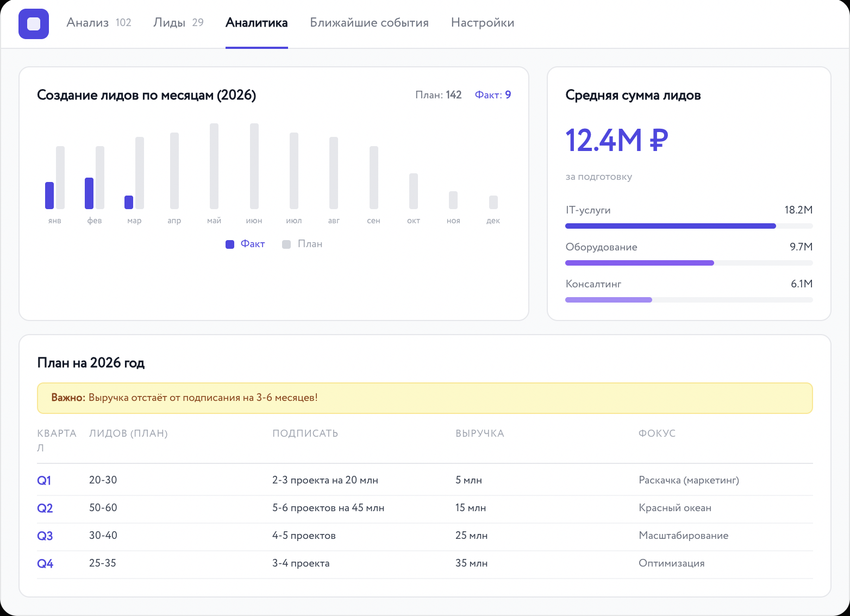Open the Q2 quarter row link
The image size is (850, 616).
coord(45,508)
